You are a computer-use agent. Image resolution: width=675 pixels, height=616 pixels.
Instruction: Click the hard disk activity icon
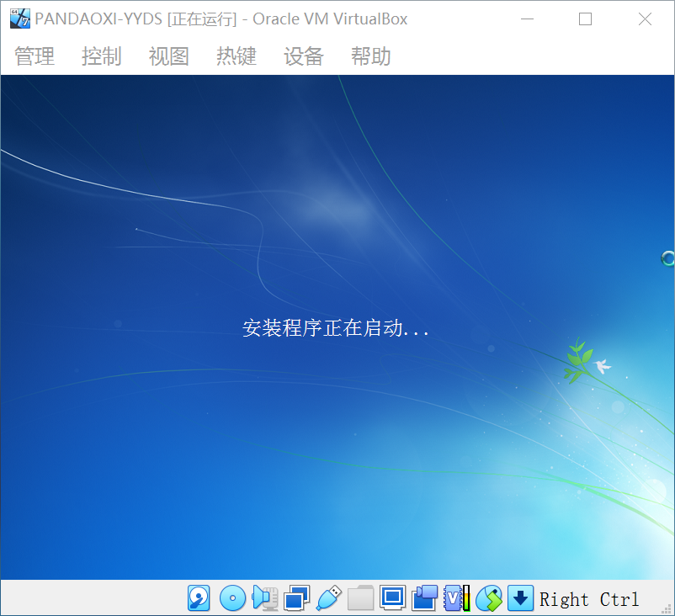[x=199, y=598]
